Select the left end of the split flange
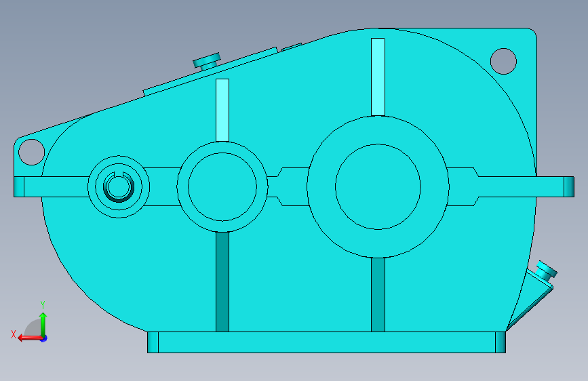This screenshot has width=588, height=381. point(19,186)
